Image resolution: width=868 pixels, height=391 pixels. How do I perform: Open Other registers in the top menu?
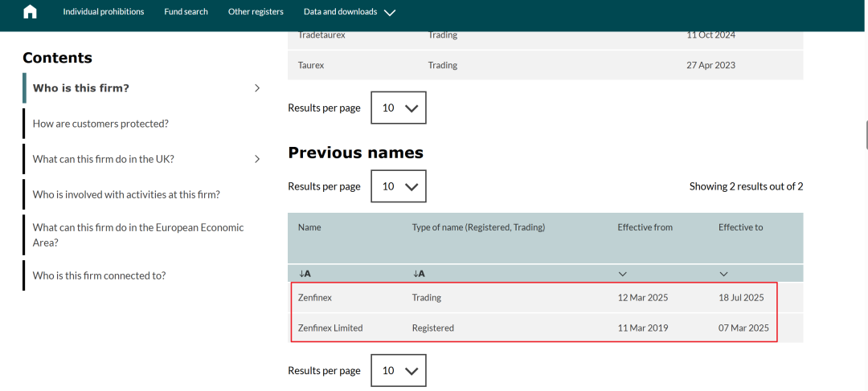256,12
